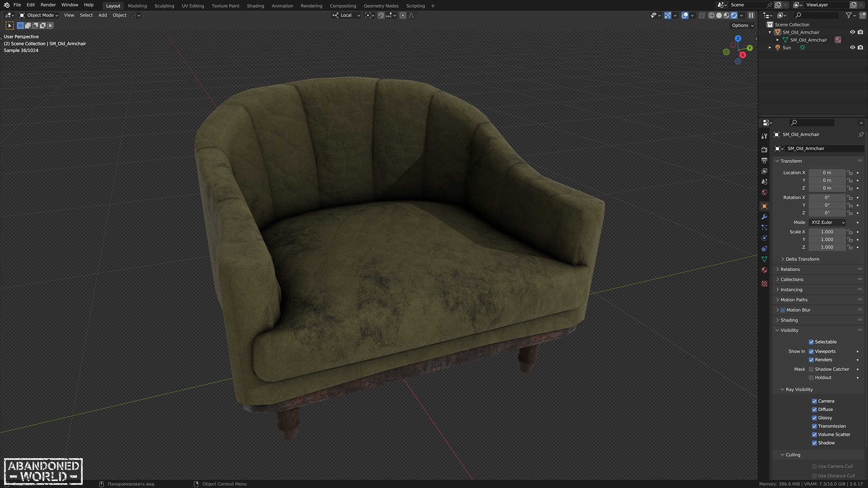This screenshot has width=868, height=488.
Task: Open the File menu
Action: pos(17,5)
